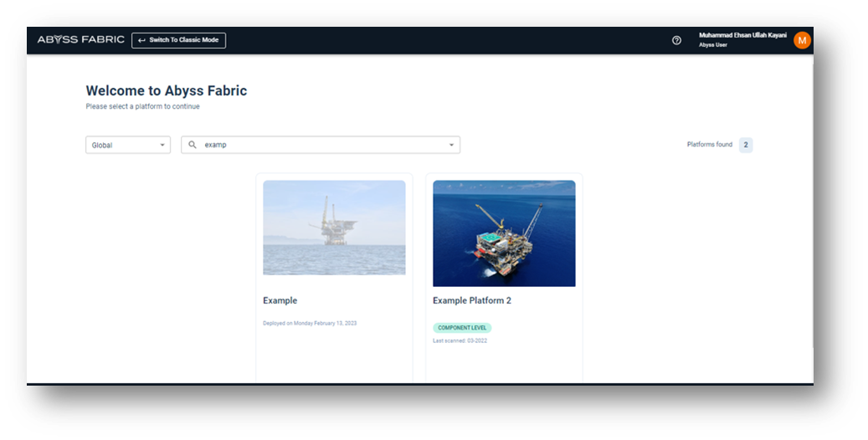
Task: Open the orange M user avatar
Action: coord(802,40)
